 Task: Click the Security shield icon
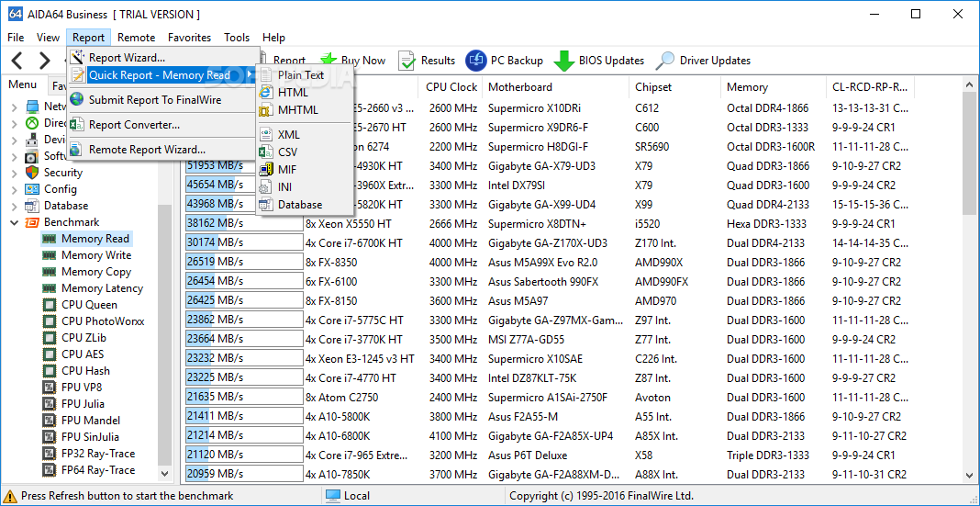pyautogui.click(x=32, y=173)
